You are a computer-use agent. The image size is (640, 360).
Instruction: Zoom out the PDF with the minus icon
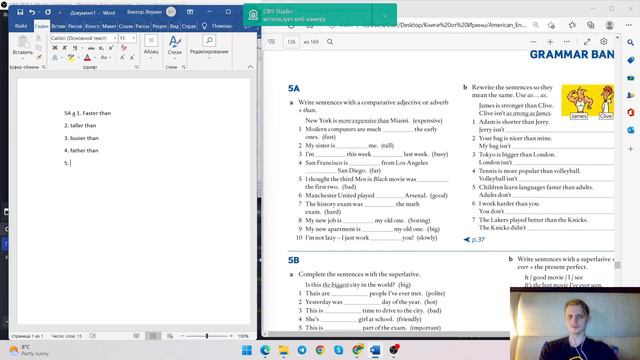point(533,42)
